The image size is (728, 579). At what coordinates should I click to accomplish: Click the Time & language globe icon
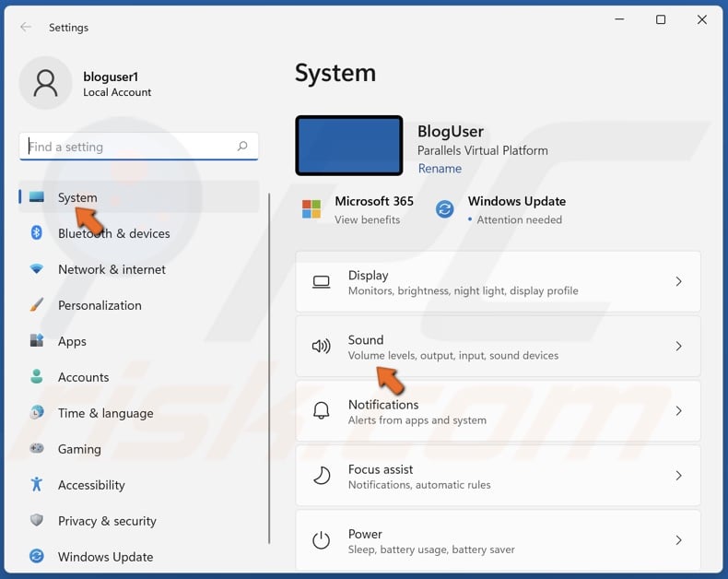(x=37, y=412)
